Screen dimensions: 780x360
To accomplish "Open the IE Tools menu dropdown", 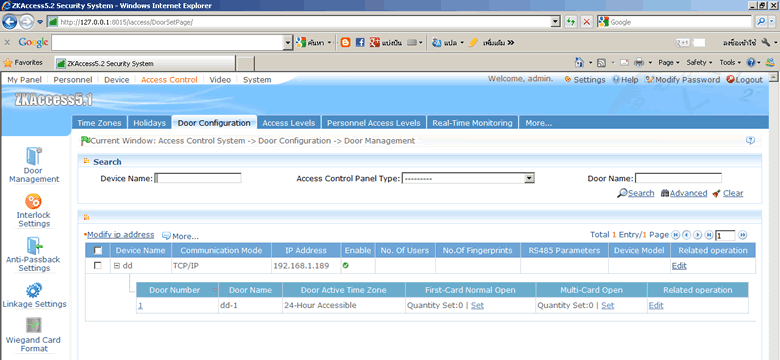I will (730, 63).
